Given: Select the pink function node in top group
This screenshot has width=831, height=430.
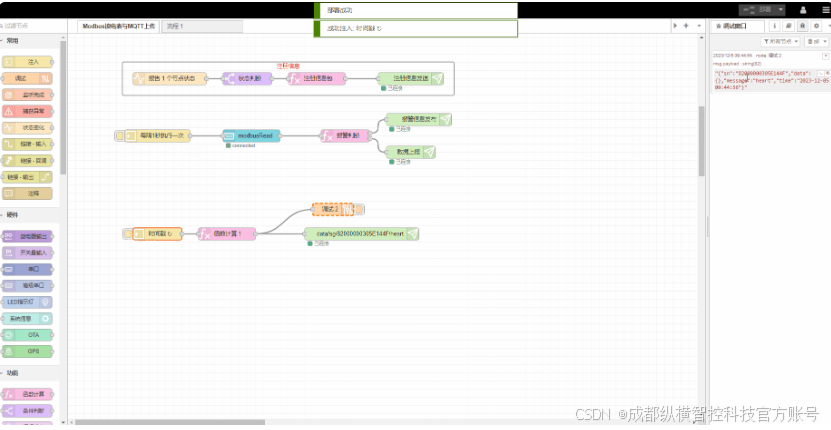Looking at the screenshot, I should (x=317, y=78).
